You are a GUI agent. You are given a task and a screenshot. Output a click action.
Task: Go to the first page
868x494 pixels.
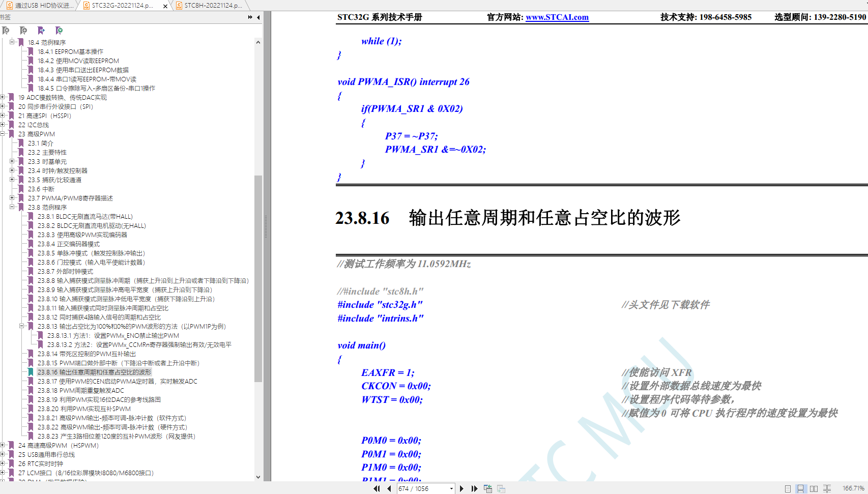click(x=377, y=488)
